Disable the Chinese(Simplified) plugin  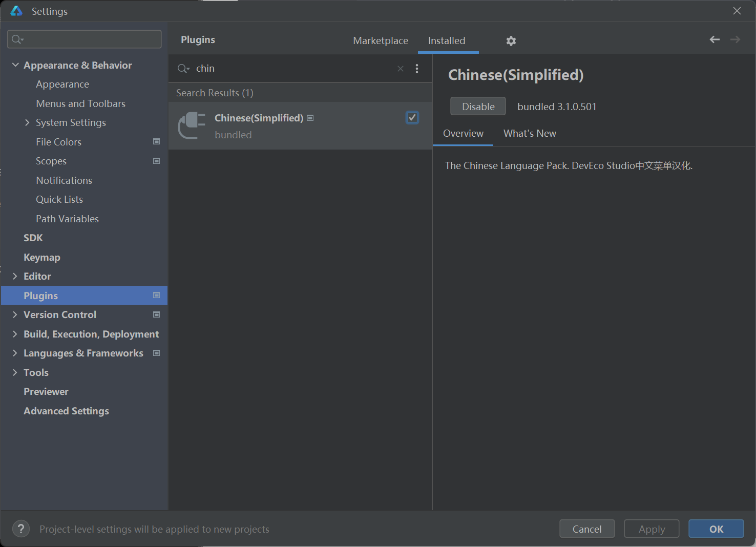(478, 107)
